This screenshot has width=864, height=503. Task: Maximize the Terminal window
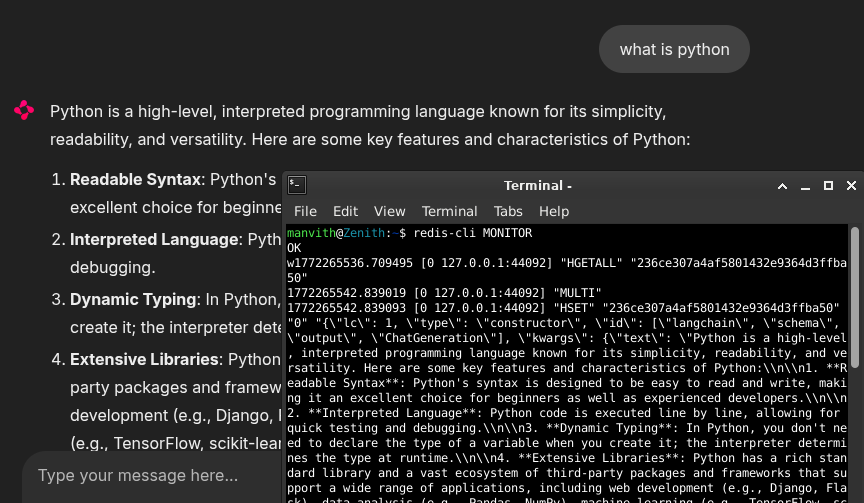point(828,186)
